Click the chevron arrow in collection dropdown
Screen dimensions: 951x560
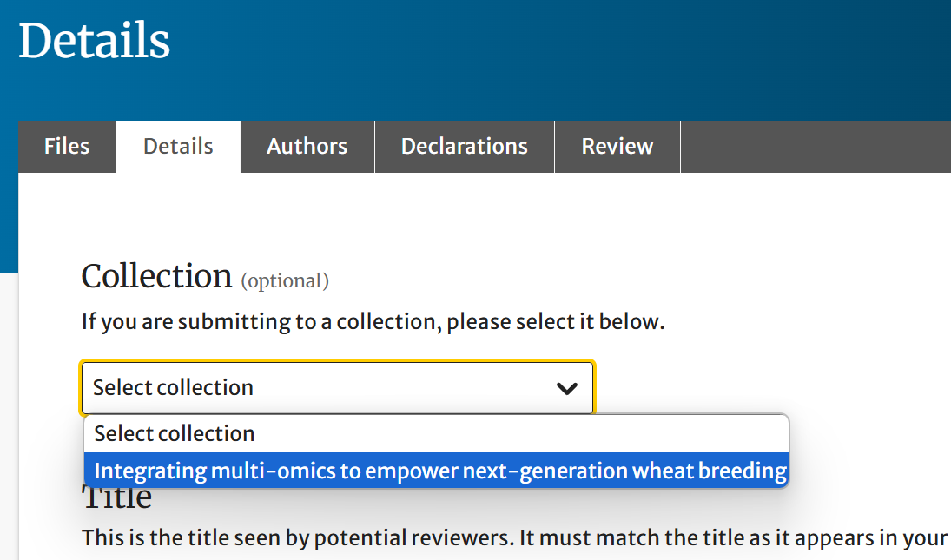coord(566,388)
